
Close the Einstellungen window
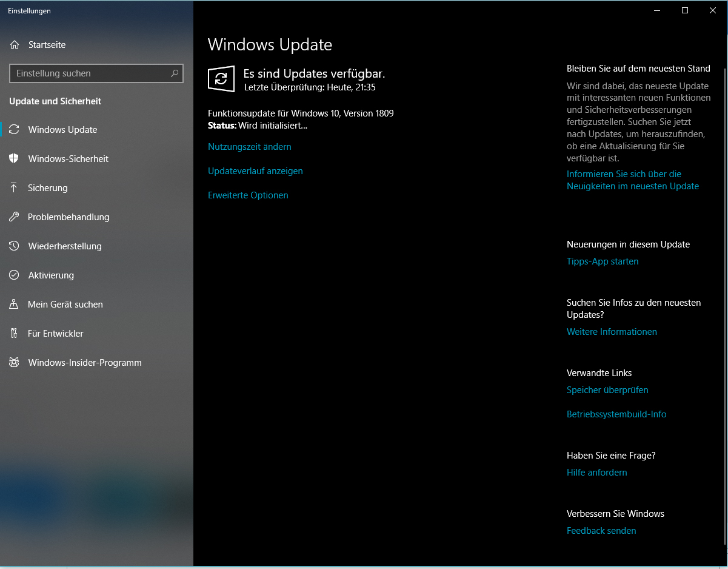coord(713,10)
